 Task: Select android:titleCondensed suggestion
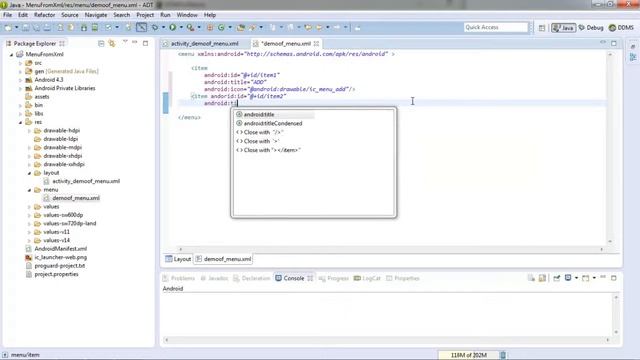[273, 123]
